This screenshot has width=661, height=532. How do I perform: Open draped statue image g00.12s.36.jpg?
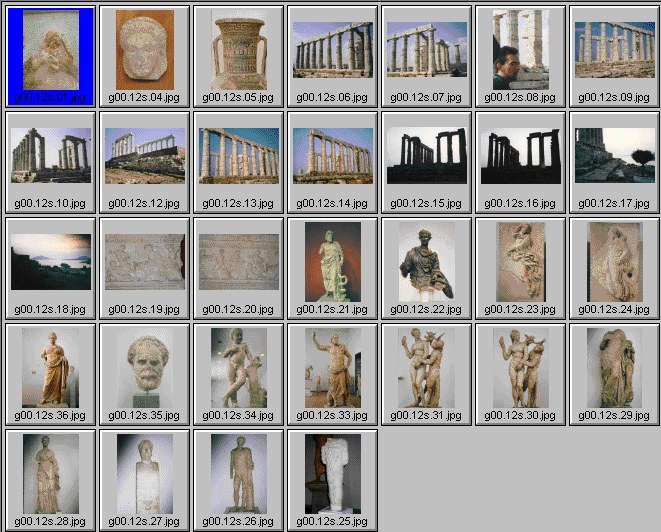tap(50, 367)
